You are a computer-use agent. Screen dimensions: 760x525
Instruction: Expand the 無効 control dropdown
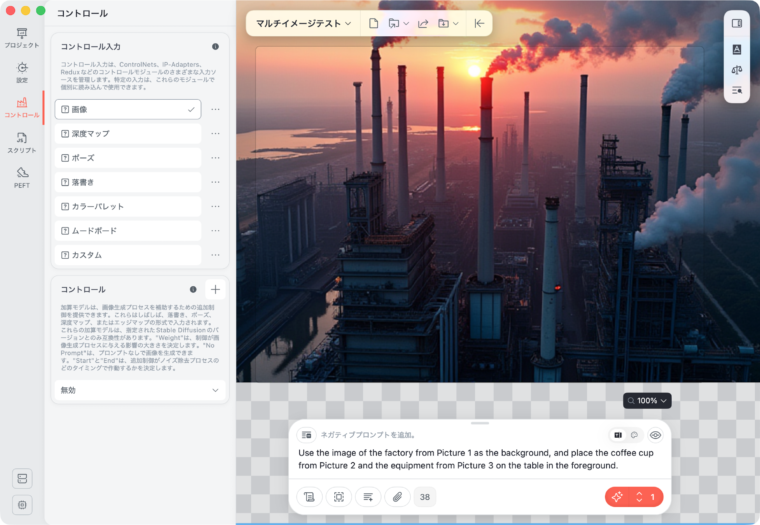(140, 390)
